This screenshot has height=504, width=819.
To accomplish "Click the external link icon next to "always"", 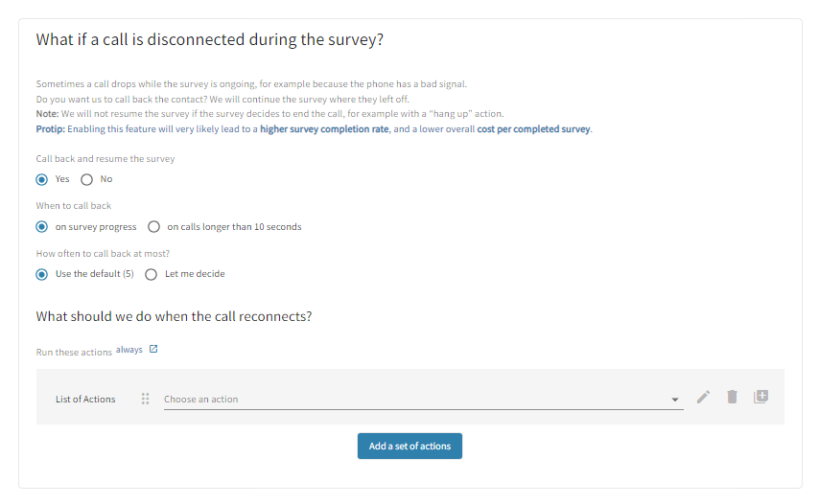I will 153,350.
